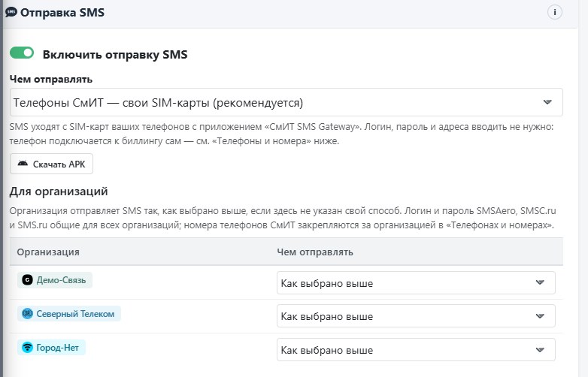The height and width of the screenshot is (377, 588).
Task: Disable the "Включить отправку SMS" switch
Action: (22, 53)
